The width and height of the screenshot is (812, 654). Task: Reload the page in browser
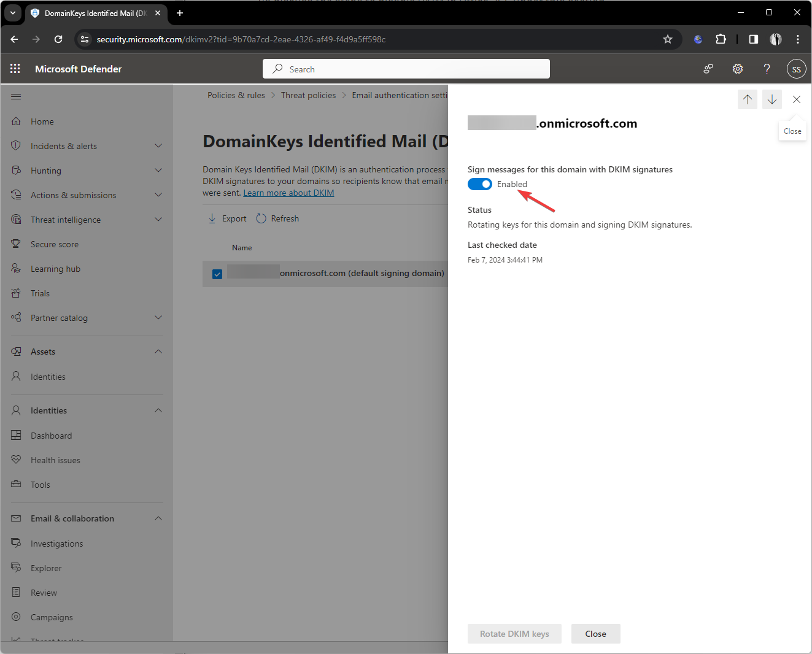(58, 39)
